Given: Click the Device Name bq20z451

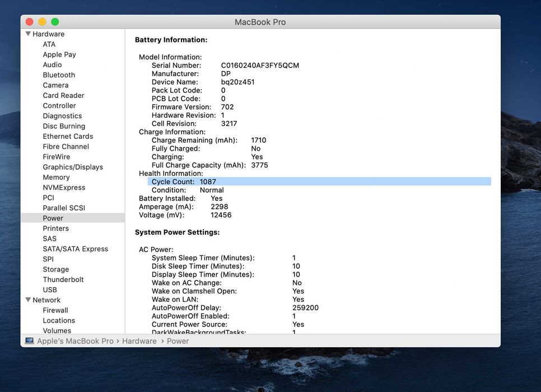Looking at the screenshot, I should click(x=237, y=82).
